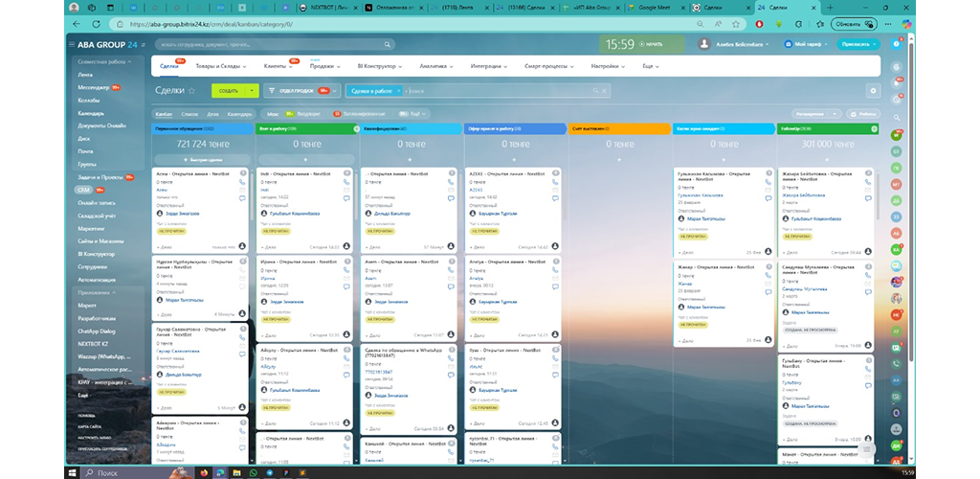Switch to Календарь view

click(x=239, y=114)
